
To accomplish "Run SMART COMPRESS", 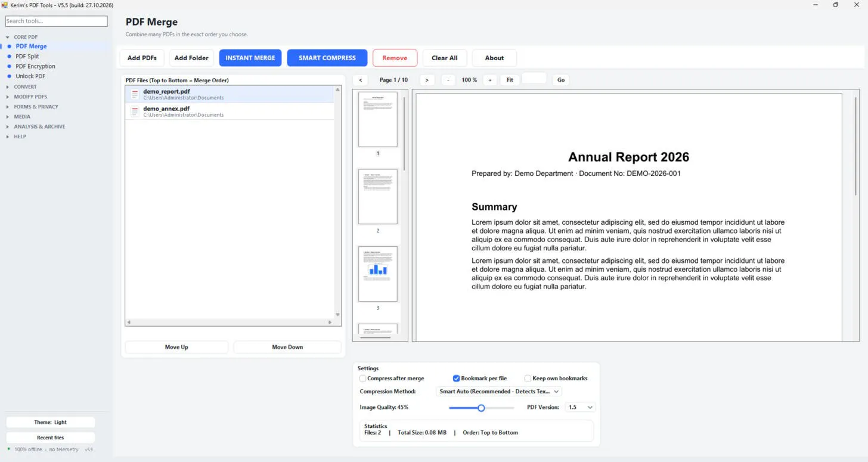I will click(327, 58).
